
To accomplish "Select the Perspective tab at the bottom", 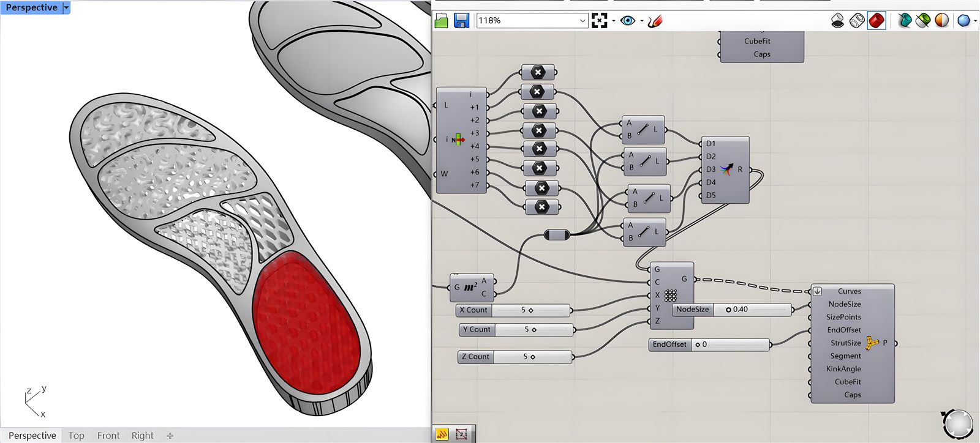I will [x=32, y=436].
